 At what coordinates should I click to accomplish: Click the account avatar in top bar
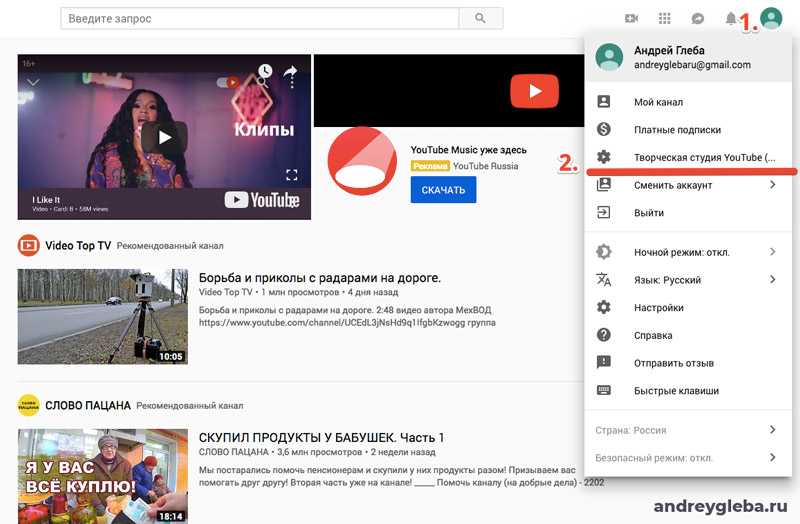[771, 18]
